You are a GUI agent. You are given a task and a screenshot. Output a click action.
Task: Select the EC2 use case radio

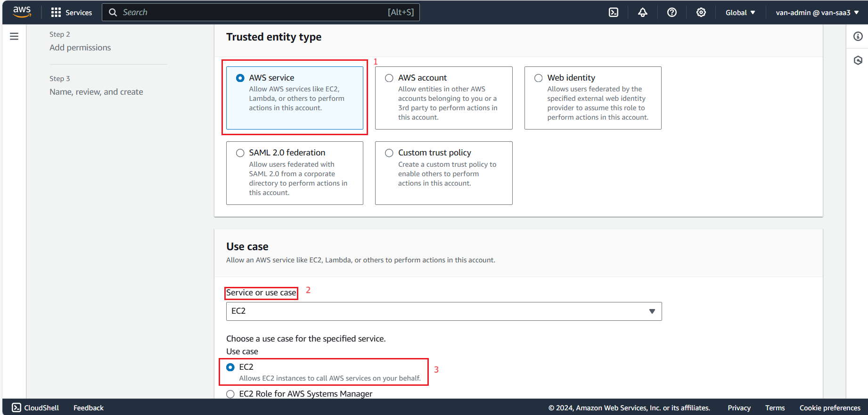(x=230, y=367)
